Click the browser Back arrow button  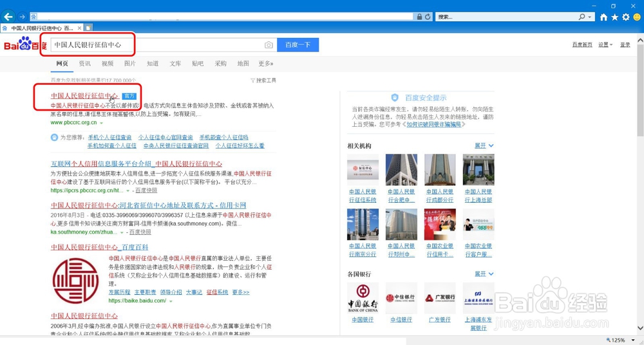pyautogui.click(x=8, y=17)
